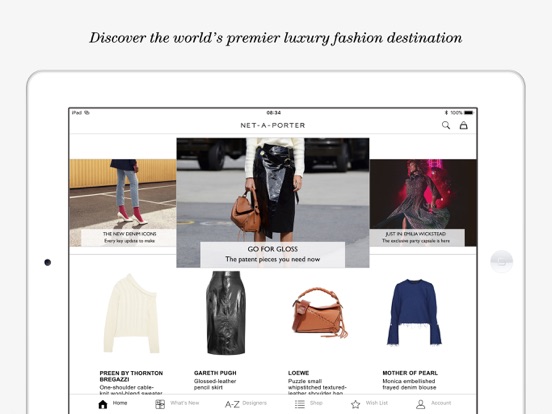Open search with the magnifier icon
The image size is (552, 414).
pyautogui.click(x=446, y=125)
